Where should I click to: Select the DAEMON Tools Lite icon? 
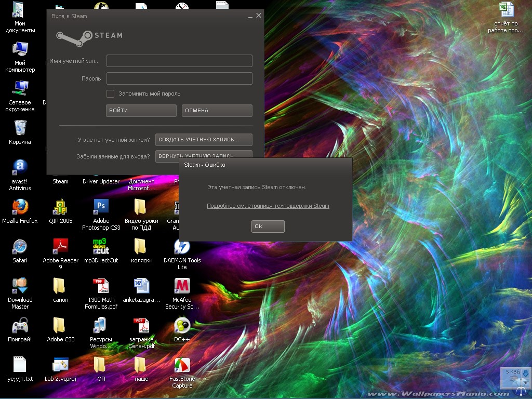tap(182, 255)
